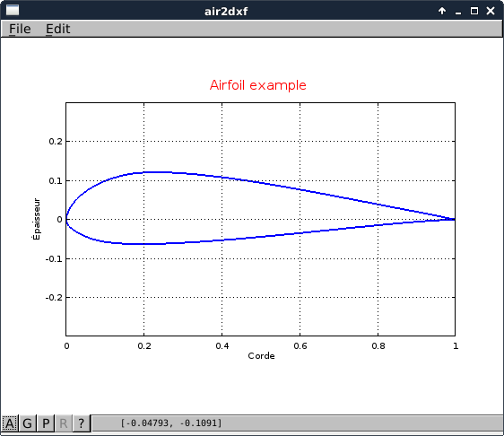The height and width of the screenshot is (436, 504).
Task: Click the coordinates readout in status bar
Action: [171, 423]
